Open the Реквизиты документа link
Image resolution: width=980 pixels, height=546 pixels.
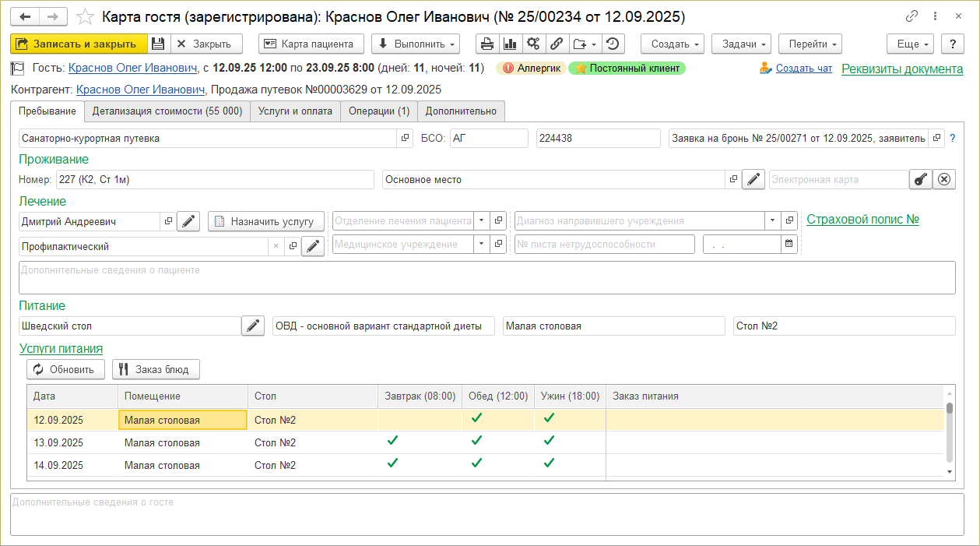(902, 69)
